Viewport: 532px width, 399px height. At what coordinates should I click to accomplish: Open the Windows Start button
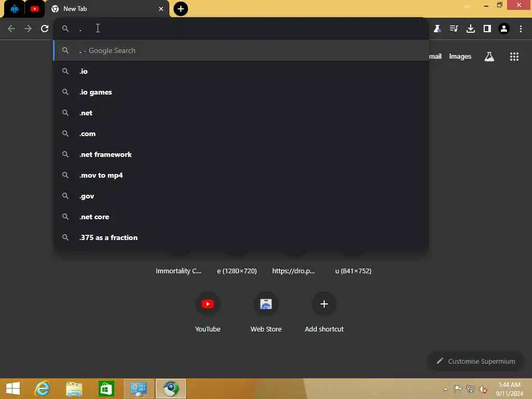pyautogui.click(x=13, y=389)
